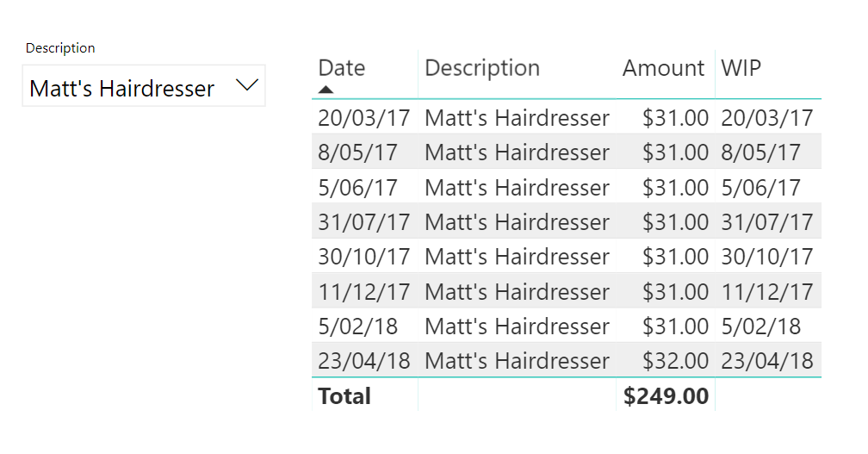868x454 pixels.
Task: Select the 31/07/17 WIP cell
Action: tap(766, 222)
